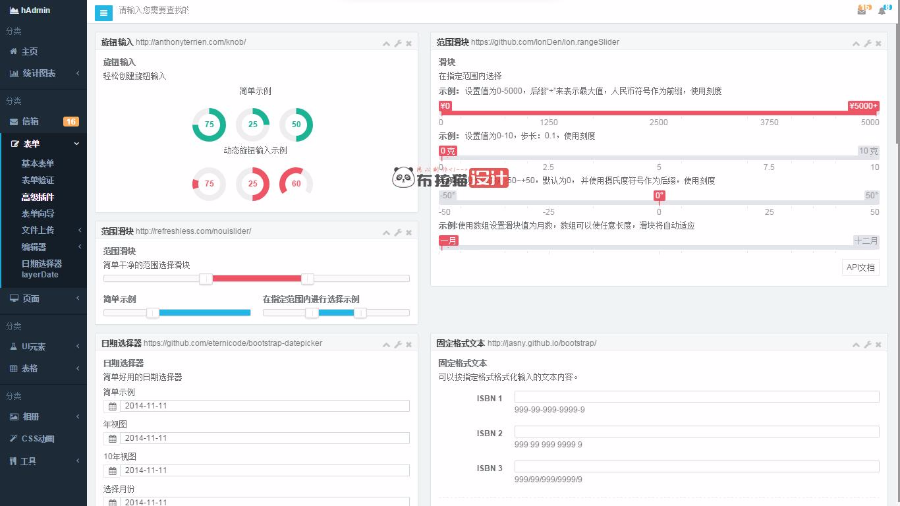Viewport: 900px width, 506px height.
Task: Open the github ion.rangeSlider link
Action: (x=545, y=42)
